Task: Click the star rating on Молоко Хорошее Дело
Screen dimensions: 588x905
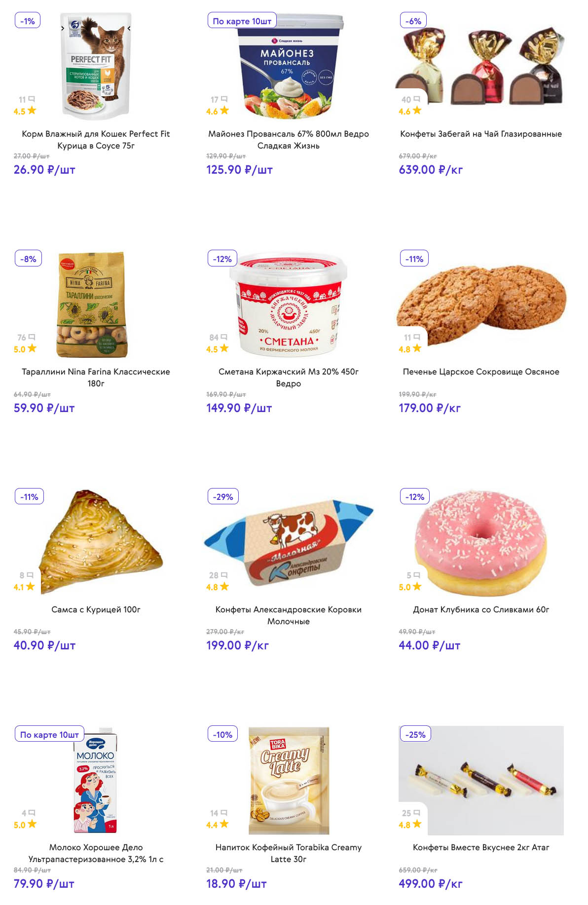Action: (32, 824)
